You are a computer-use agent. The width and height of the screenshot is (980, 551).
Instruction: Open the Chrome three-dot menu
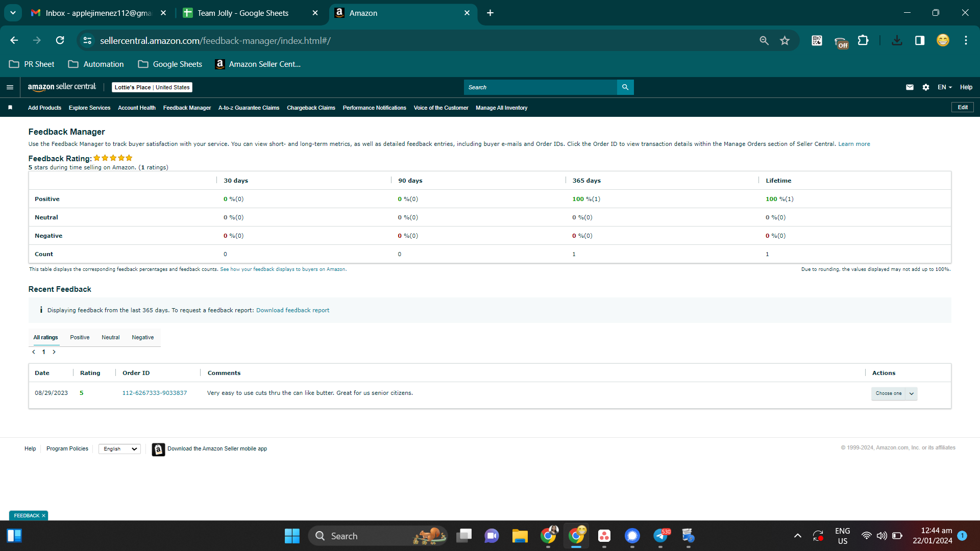(x=966, y=40)
